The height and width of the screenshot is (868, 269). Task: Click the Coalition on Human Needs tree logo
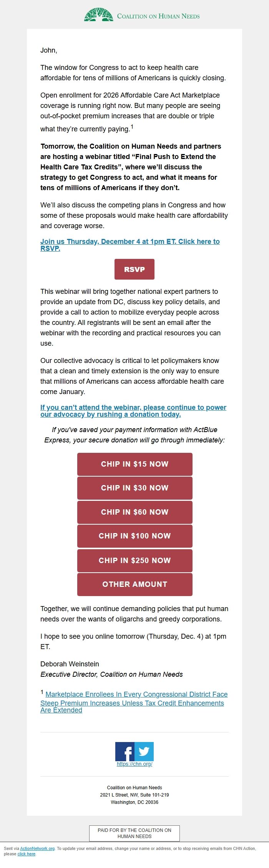[x=98, y=16]
